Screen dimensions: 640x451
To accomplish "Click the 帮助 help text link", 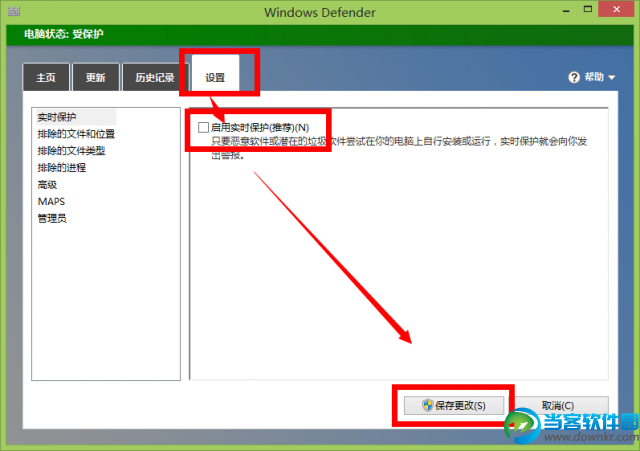I will click(x=594, y=77).
